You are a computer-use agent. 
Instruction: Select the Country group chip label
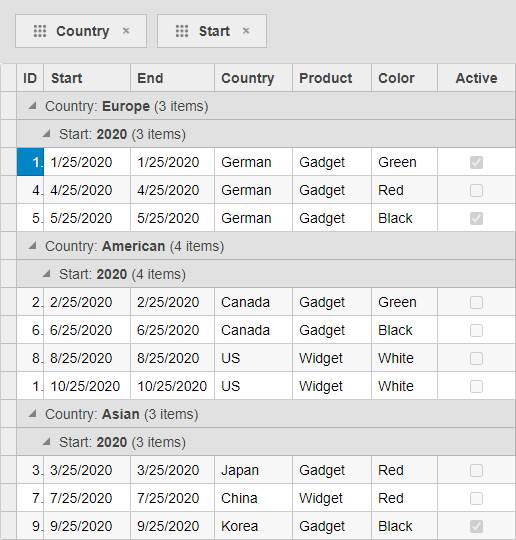coord(83,31)
